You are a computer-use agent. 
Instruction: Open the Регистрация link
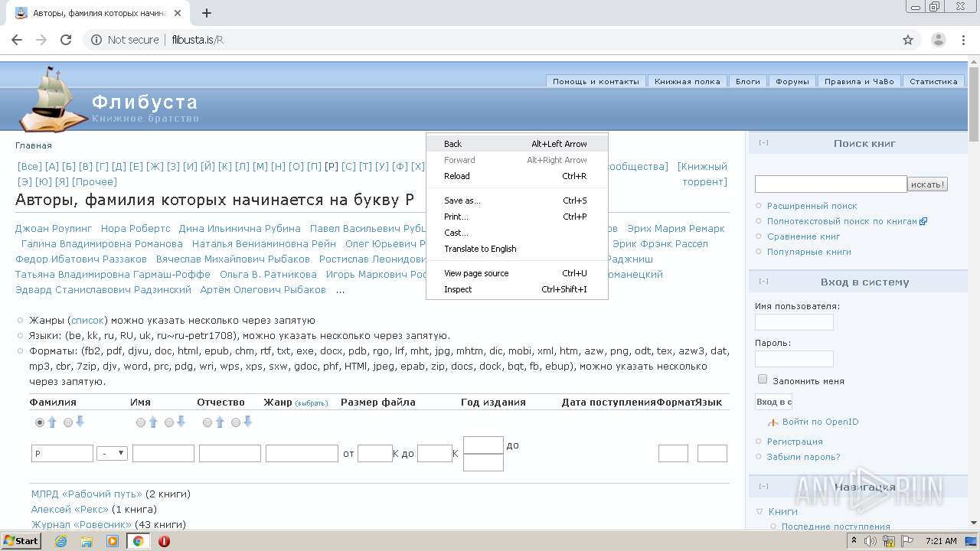pyautogui.click(x=795, y=442)
